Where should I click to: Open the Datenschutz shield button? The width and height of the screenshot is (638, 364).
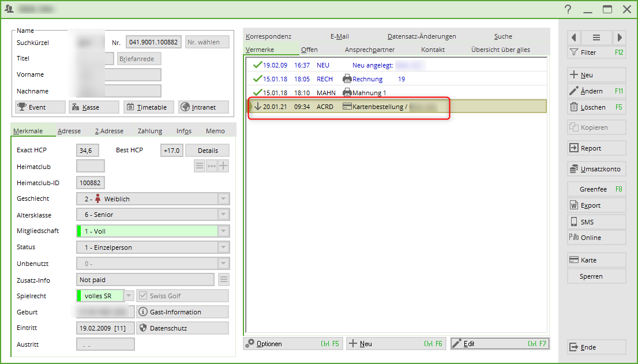tap(182, 328)
